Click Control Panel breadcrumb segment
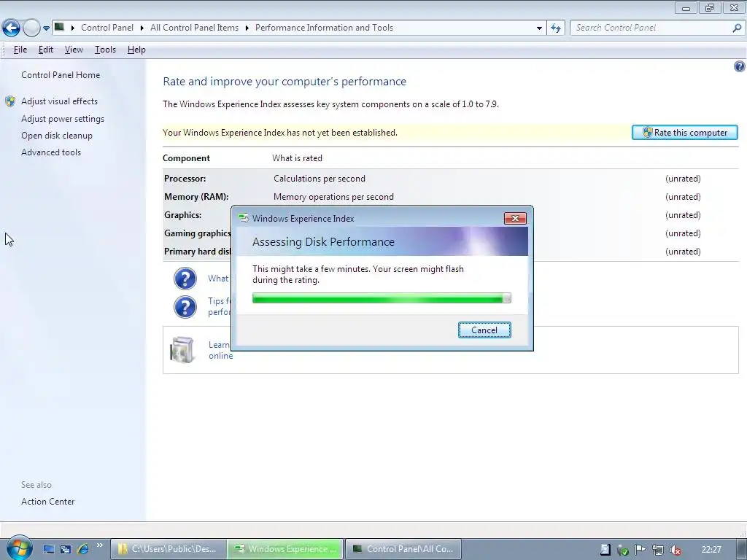 pyautogui.click(x=107, y=28)
